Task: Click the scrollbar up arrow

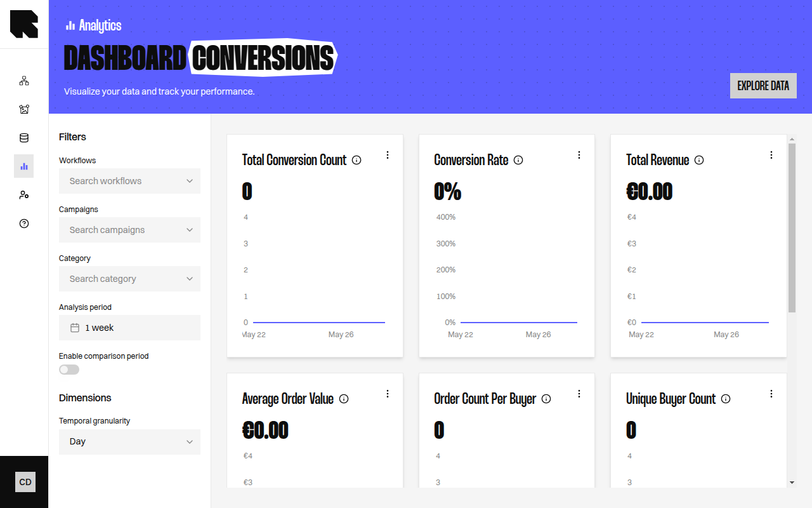Action: pyautogui.click(x=792, y=138)
